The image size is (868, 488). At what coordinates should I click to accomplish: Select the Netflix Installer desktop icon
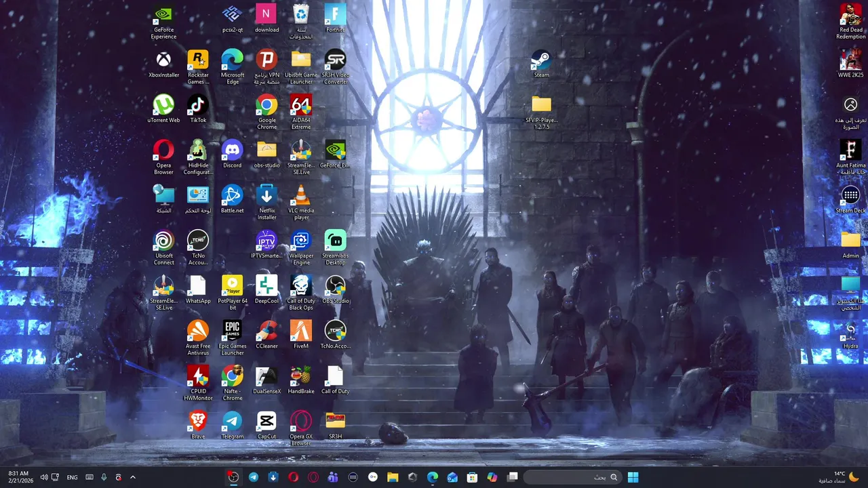(x=267, y=203)
